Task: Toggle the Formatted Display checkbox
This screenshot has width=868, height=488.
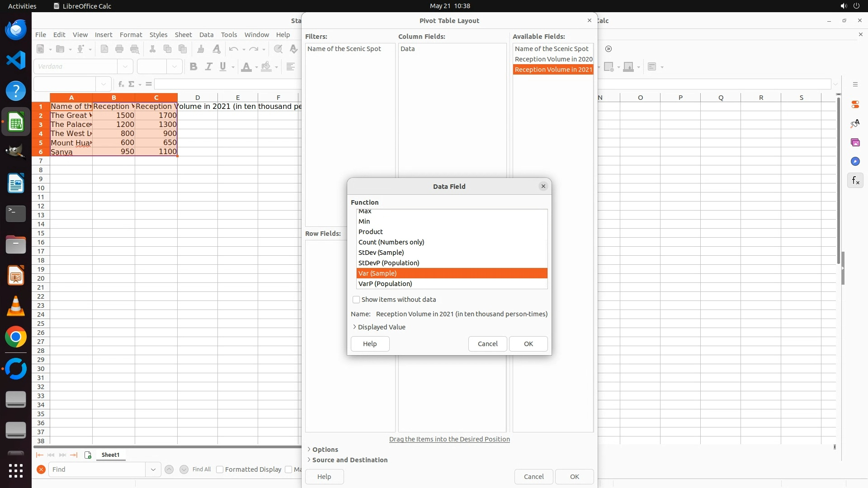Action: [x=220, y=469]
